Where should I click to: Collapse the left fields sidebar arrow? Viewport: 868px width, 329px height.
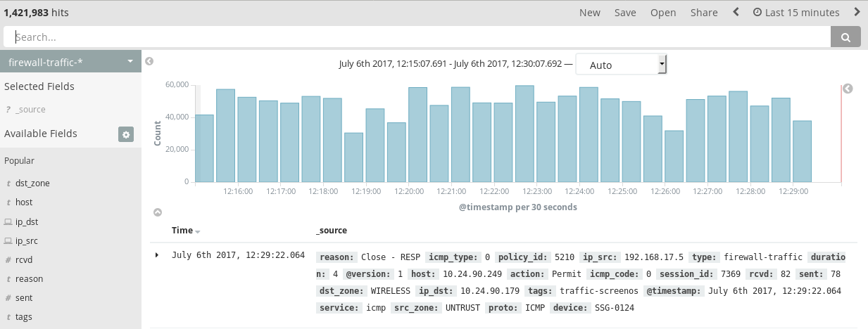coord(149,61)
